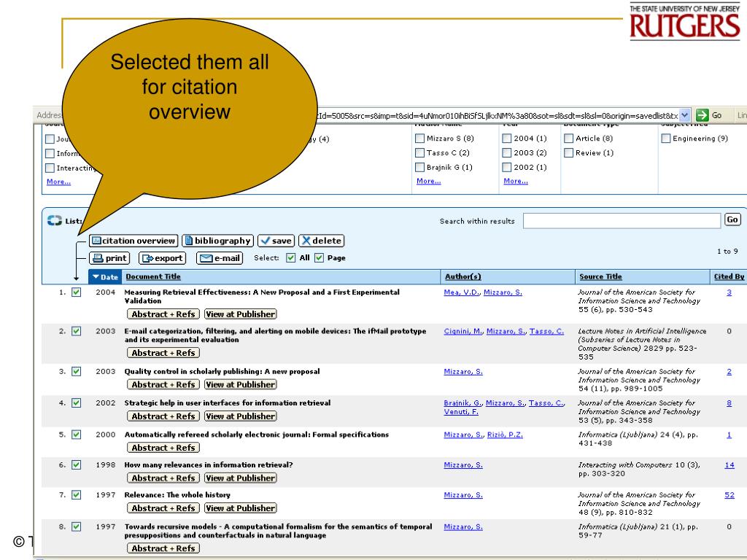The width and height of the screenshot is (747, 560).
Task: Click title How many relevances in information retrieval?
Action: [208, 464]
